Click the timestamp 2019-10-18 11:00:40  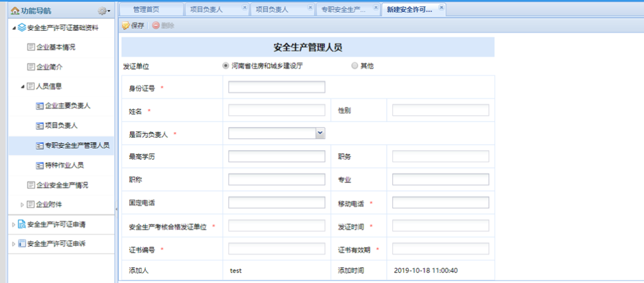[426, 270]
